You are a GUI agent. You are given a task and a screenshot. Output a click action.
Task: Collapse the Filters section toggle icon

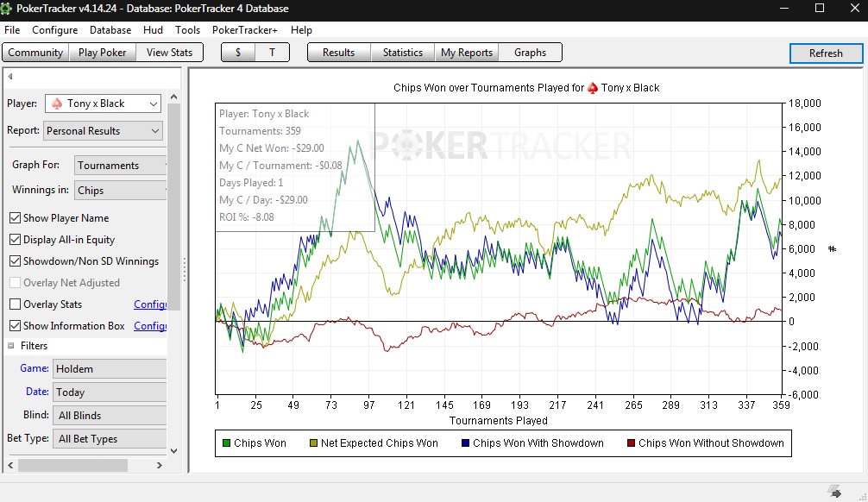10,346
